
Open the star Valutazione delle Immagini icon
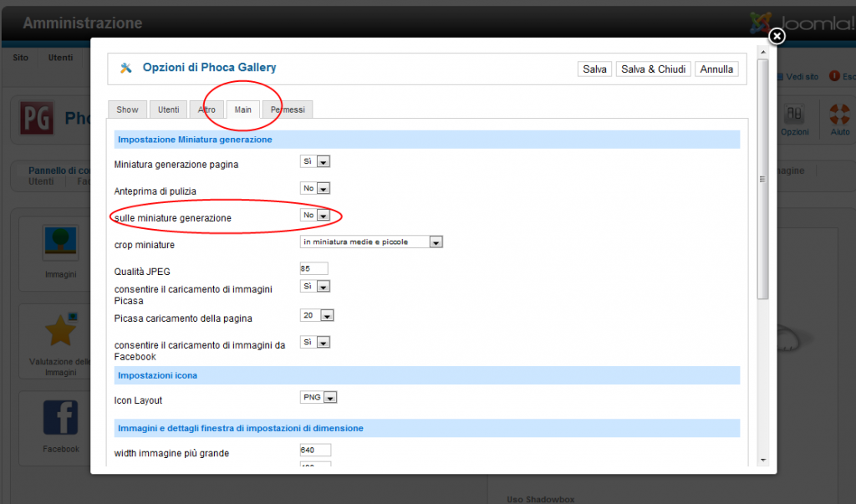click(x=60, y=330)
